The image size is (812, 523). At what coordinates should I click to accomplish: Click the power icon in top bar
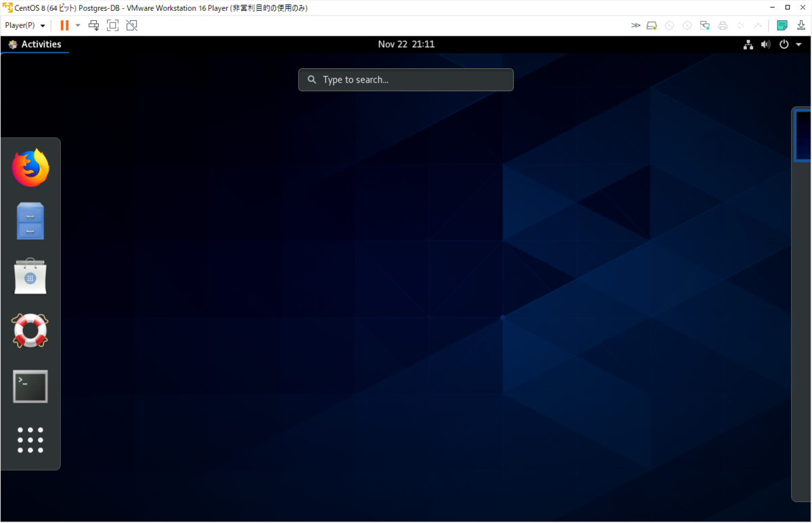784,45
